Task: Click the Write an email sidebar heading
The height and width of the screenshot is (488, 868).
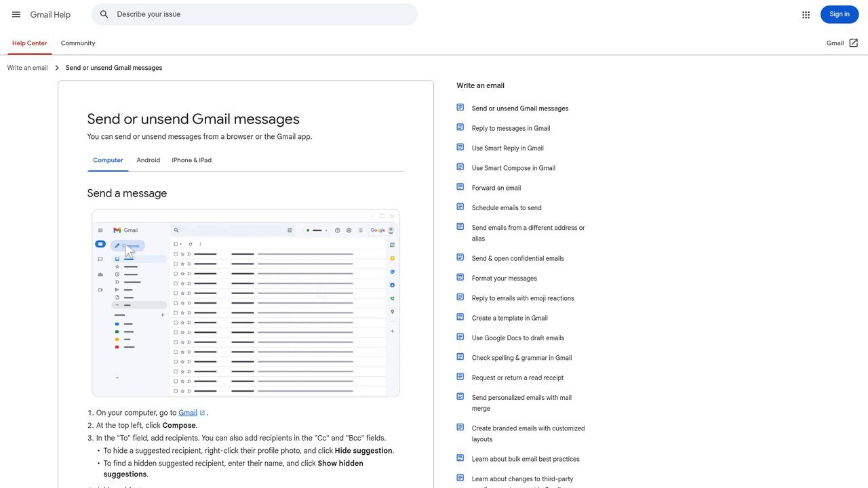Action: [x=480, y=86]
